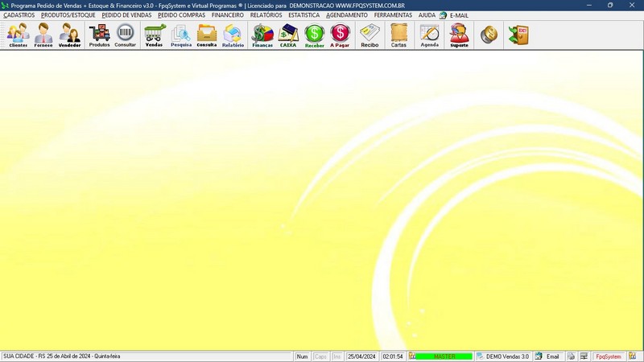
Task: Click the Num lock status indicator
Action: tap(302, 356)
